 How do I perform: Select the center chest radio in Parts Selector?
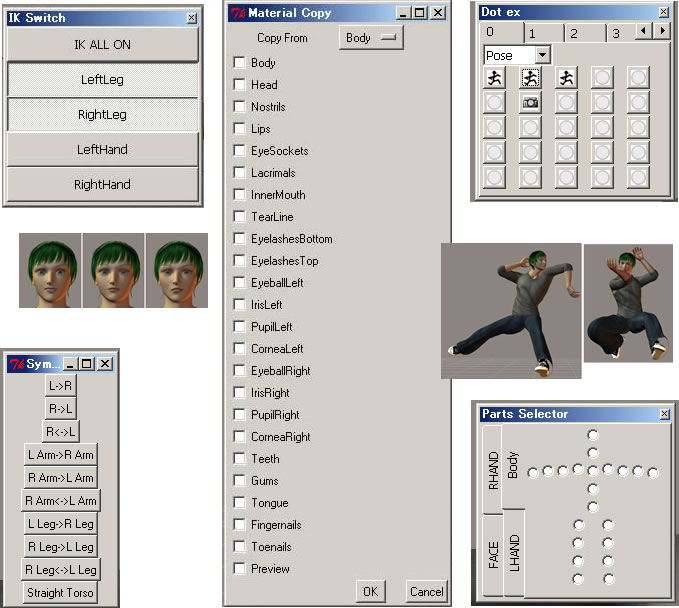[x=593, y=471]
